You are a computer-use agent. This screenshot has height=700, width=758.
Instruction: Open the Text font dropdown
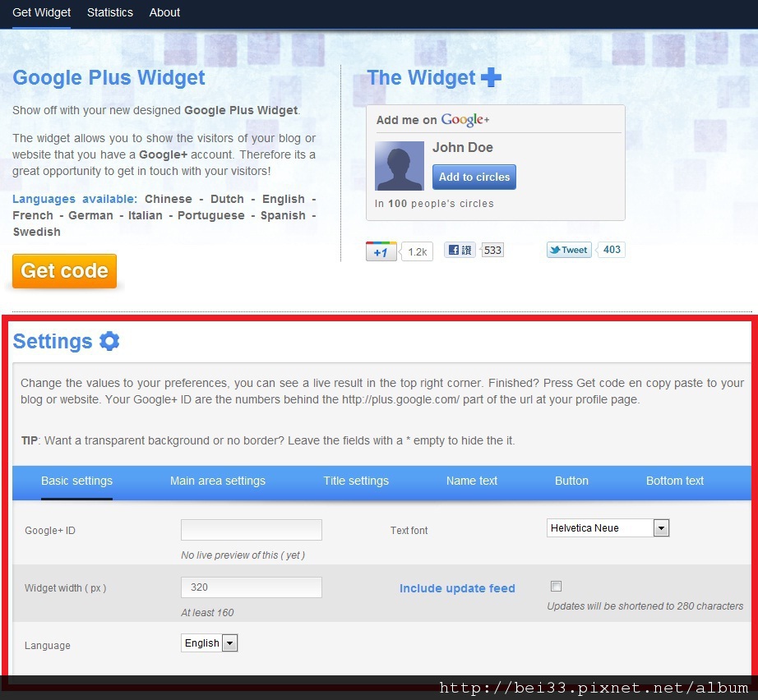point(608,528)
